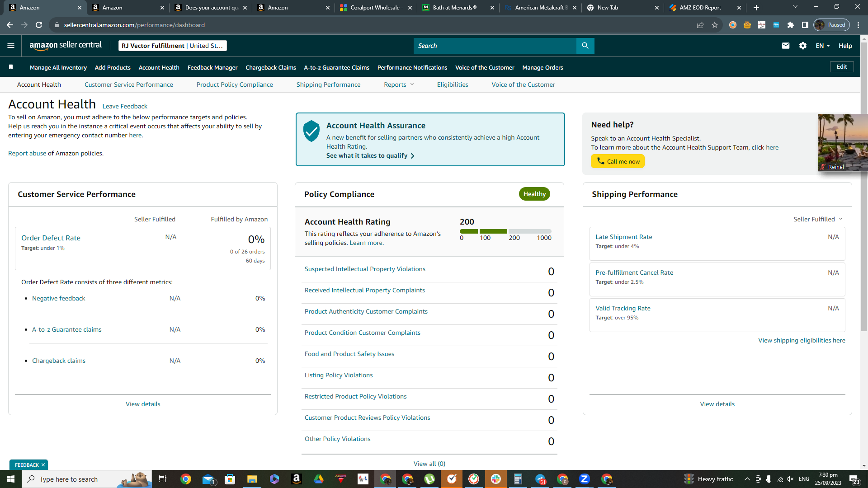Bookmark this page with the star icon

(715, 25)
